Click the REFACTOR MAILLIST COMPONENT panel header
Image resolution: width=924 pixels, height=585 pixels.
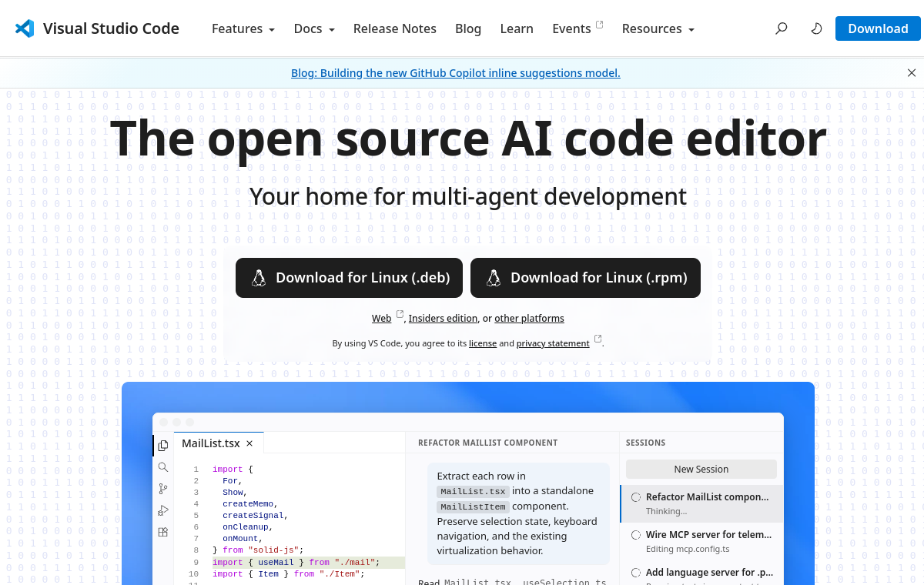point(488,443)
